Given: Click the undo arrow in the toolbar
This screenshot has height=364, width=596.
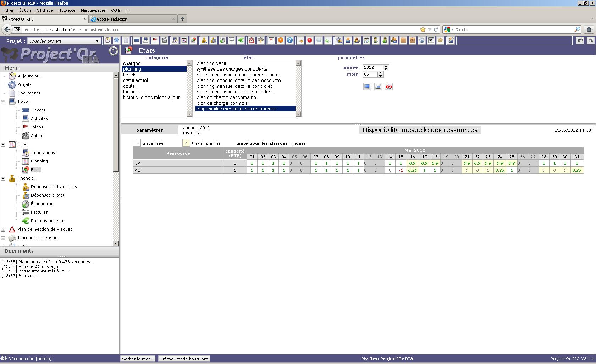Looking at the screenshot, I should pyautogui.click(x=580, y=40).
